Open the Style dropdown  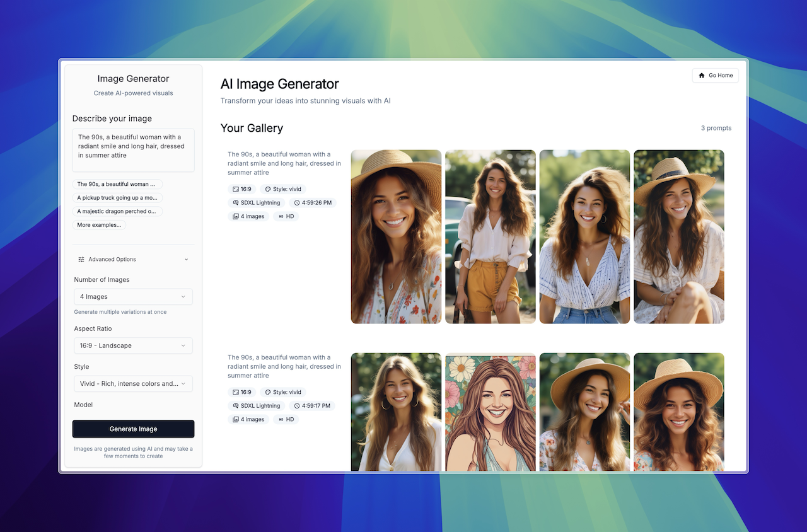coord(133,384)
